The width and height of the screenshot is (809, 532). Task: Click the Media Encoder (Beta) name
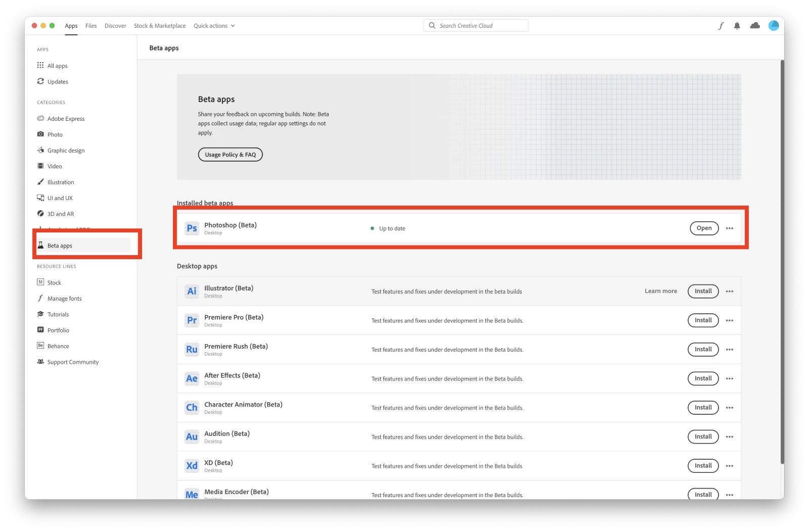237,492
